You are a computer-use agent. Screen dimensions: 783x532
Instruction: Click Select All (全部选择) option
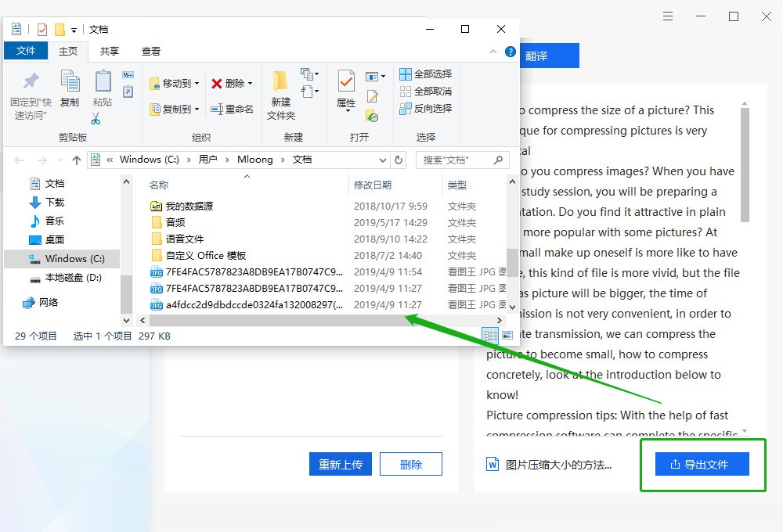(x=425, y=74)
